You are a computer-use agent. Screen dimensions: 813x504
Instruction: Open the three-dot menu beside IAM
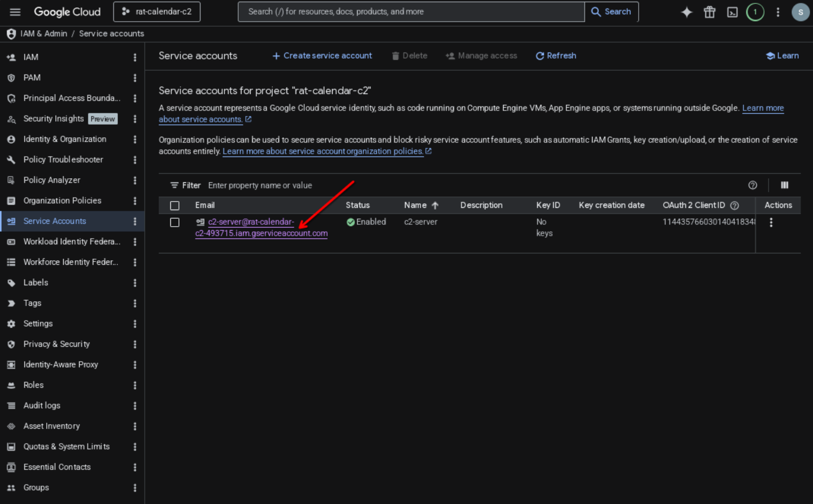pyautogui.click(x=135, y=57)
